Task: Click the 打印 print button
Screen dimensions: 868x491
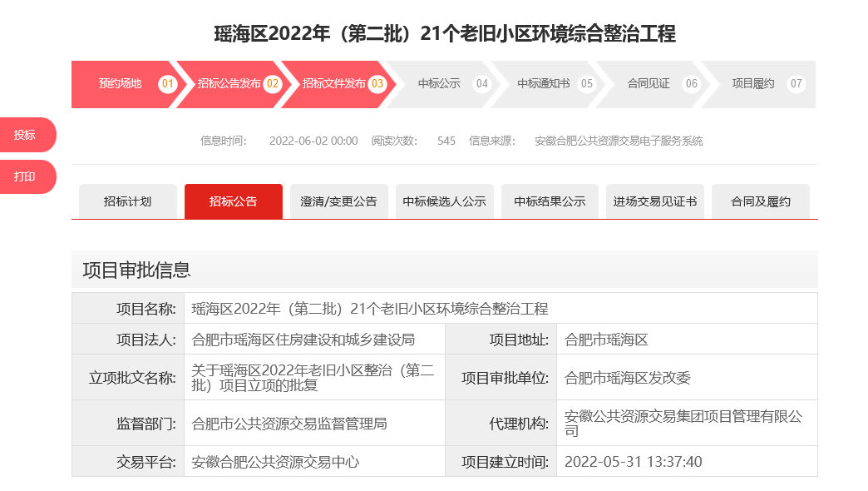Action: tap(26, 176)
